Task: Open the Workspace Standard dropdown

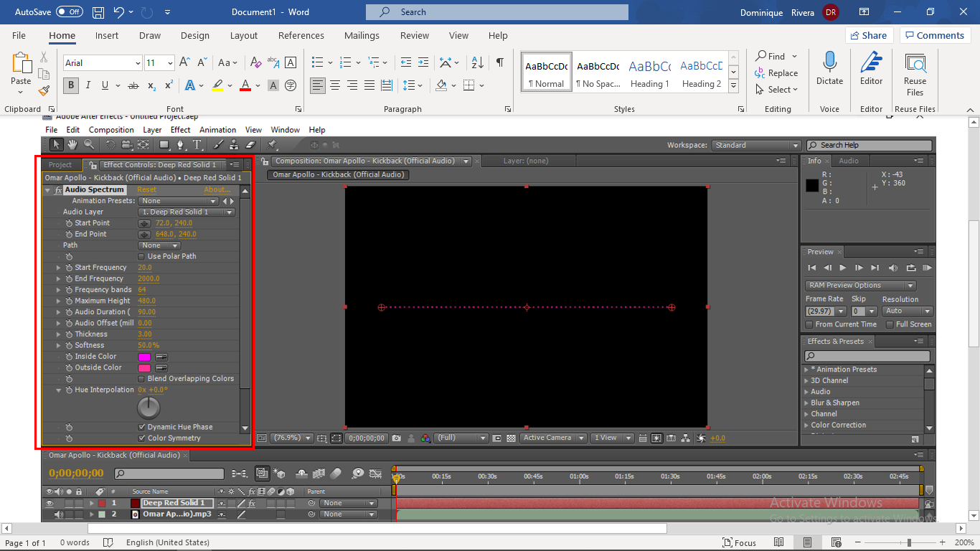Action: pos(757,145)
